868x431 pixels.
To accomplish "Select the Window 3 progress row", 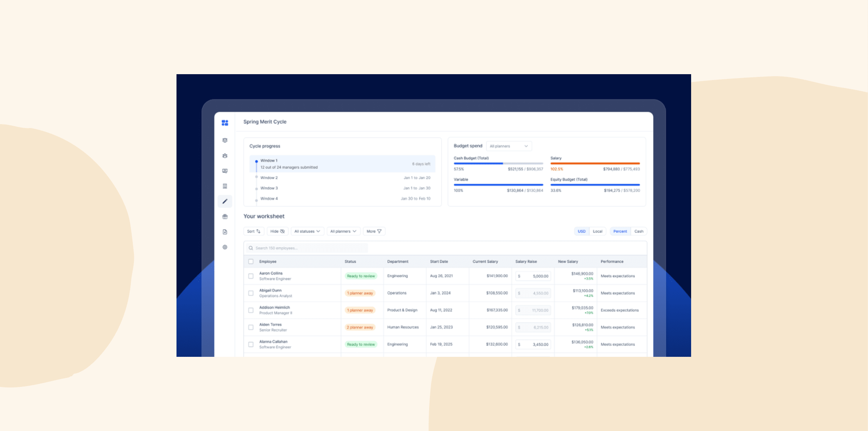I will [342, 188].
